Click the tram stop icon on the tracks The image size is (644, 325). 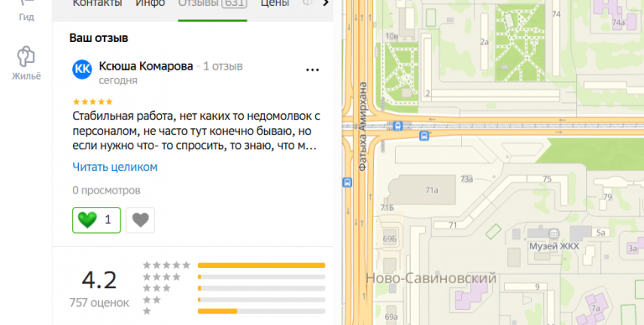[x=397, y=126]
